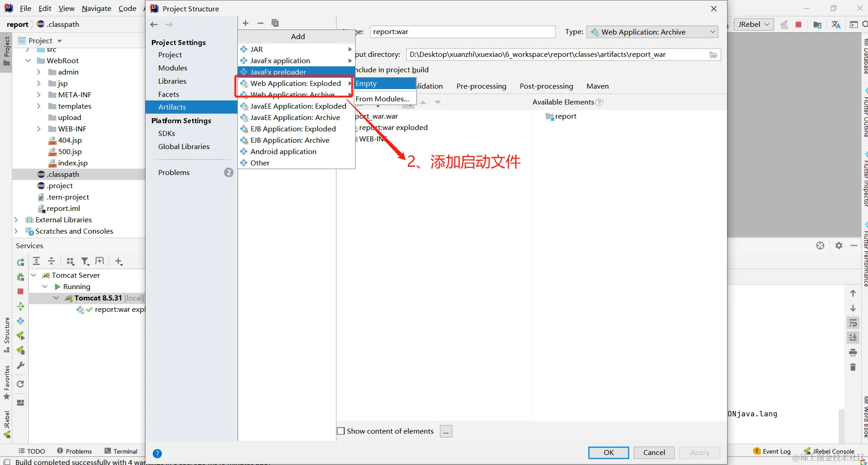
Task: Click the soft-wrap icon in console gutter
Action: [x=853, y=323]
